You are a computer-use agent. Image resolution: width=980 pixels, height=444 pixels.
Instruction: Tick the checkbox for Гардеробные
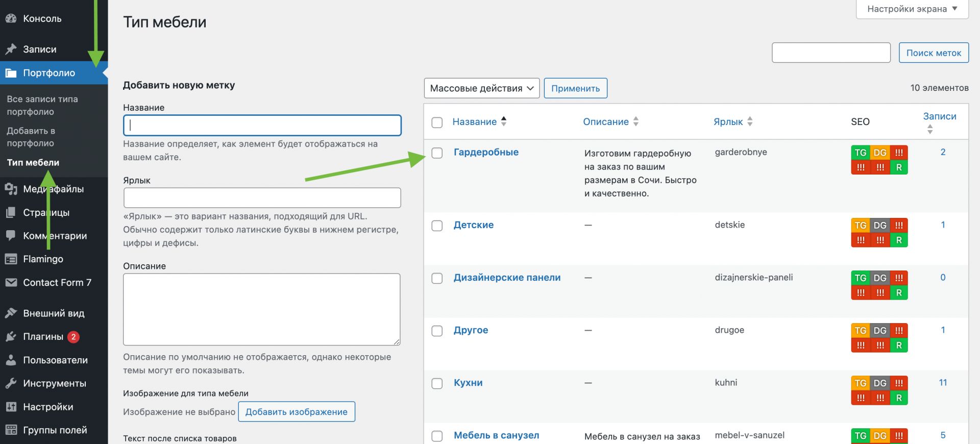(437, 153)
